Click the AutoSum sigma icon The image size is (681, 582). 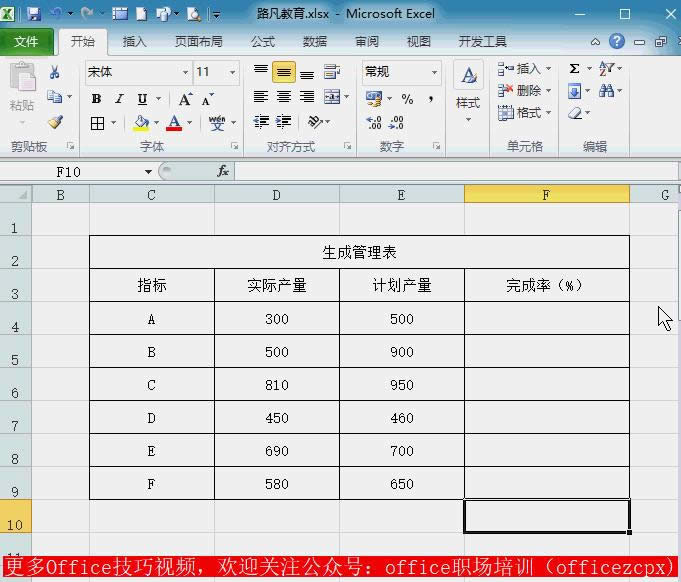pyautogui.click(x=574, y=69)
